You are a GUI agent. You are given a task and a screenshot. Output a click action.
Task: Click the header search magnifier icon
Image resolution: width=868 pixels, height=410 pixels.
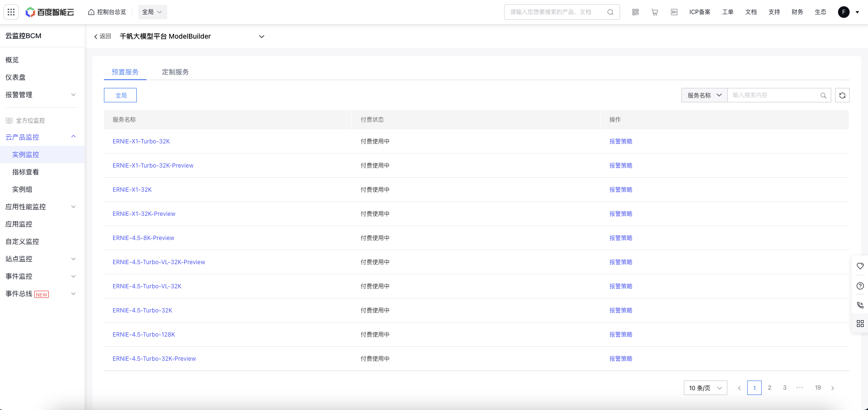pos(610,12)
